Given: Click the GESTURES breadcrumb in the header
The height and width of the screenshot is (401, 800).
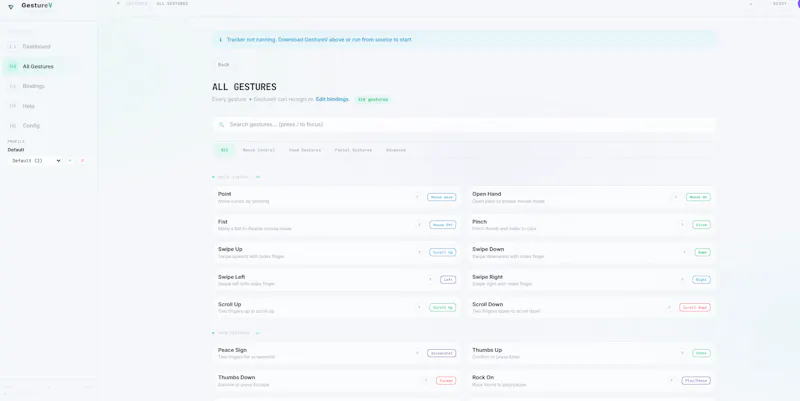Looking at the screenshot, I should tap(136, 4).
